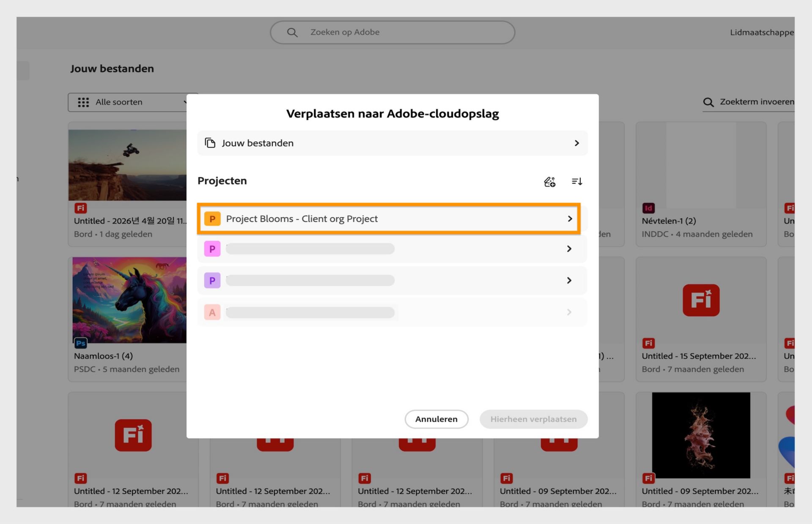Viewport: 812px width, 524px height.
Task: Click the magnifier icon in Adobe search
Action: [292, 33]
